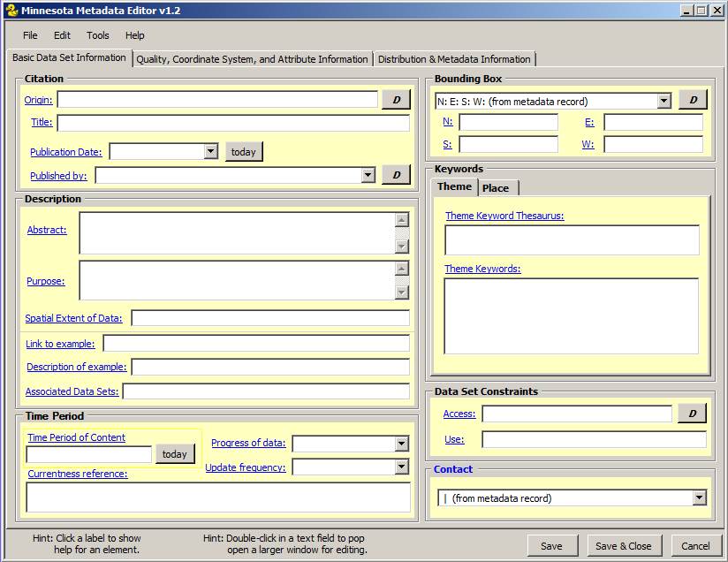Open the Help menu

point(134,35)
